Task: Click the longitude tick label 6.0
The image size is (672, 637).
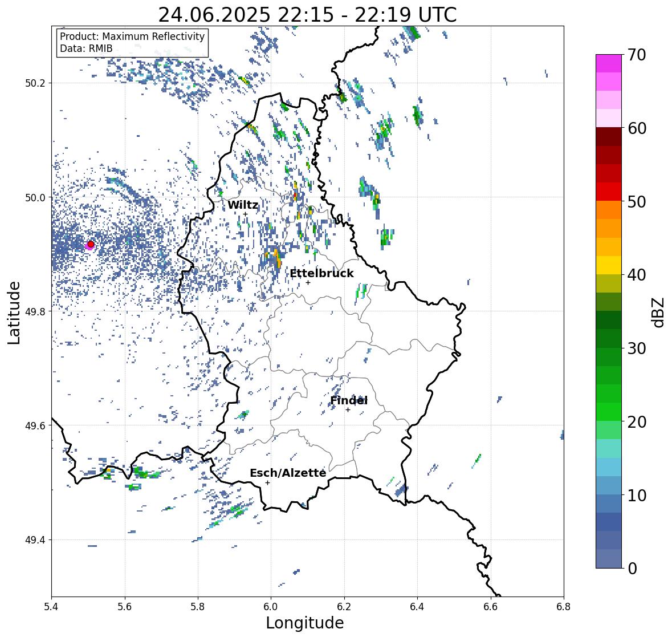Action: point(271,606)
